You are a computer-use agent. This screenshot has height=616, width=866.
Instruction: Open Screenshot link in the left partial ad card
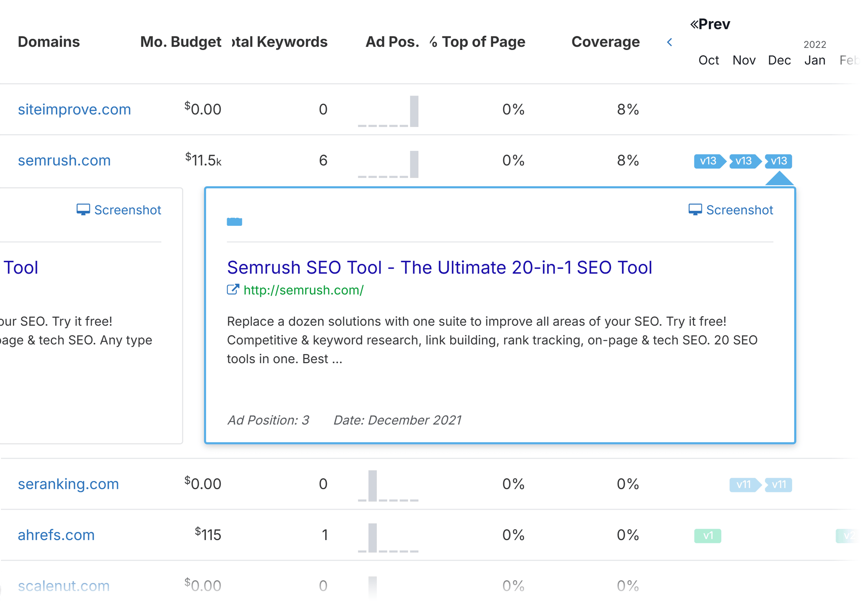coord(127,210)
